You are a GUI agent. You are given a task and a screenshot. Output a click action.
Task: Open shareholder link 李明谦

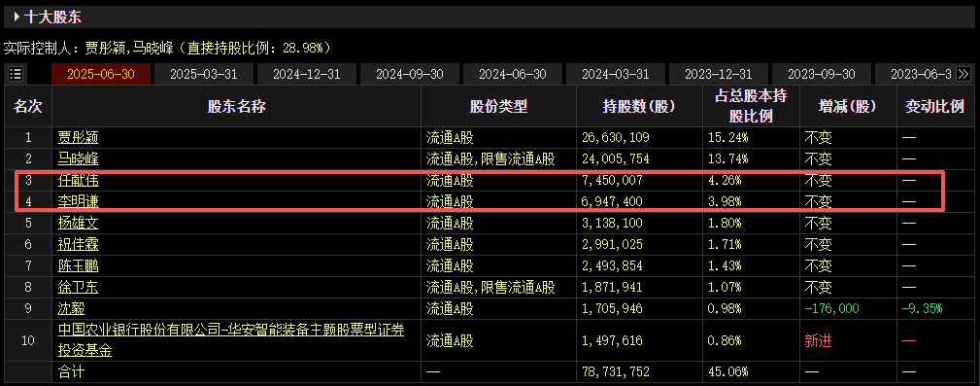(x=78, y=202)
